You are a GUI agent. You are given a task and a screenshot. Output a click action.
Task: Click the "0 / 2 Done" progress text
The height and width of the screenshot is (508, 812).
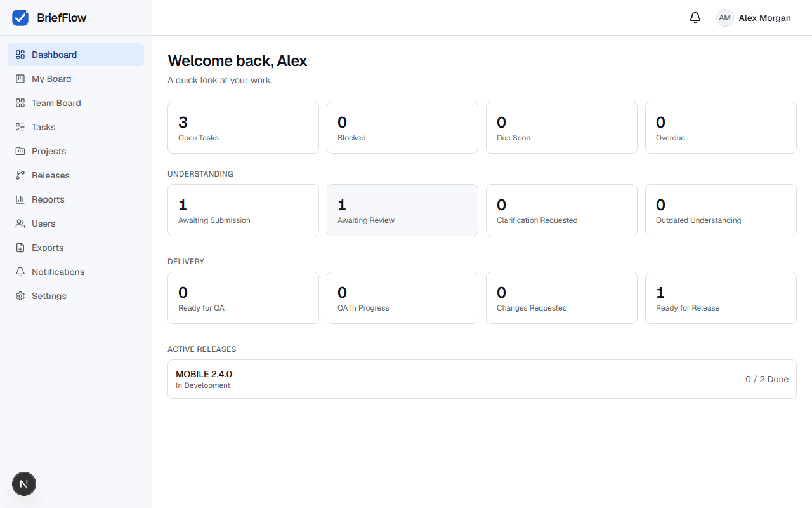point(767,379)
